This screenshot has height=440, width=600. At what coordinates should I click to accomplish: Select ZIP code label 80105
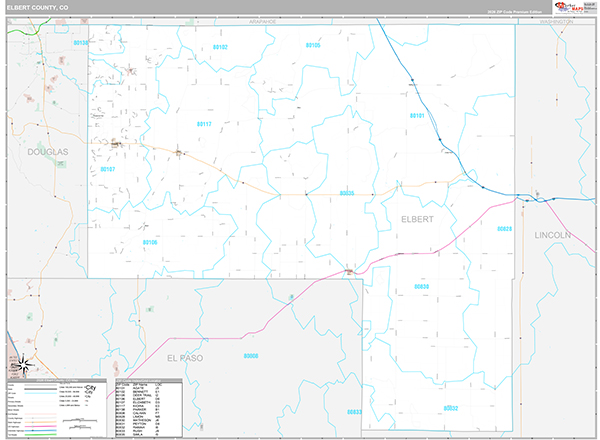(x=313, y=45)
